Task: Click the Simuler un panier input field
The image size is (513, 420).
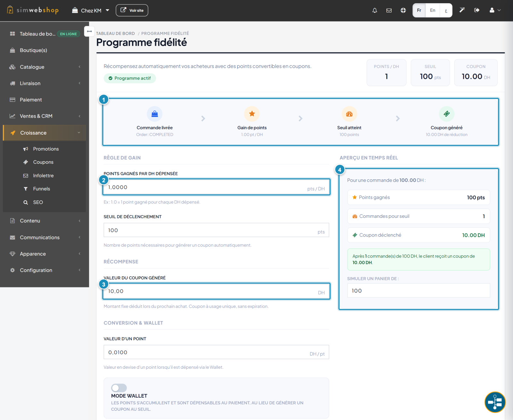Action: tap(418, 291)
